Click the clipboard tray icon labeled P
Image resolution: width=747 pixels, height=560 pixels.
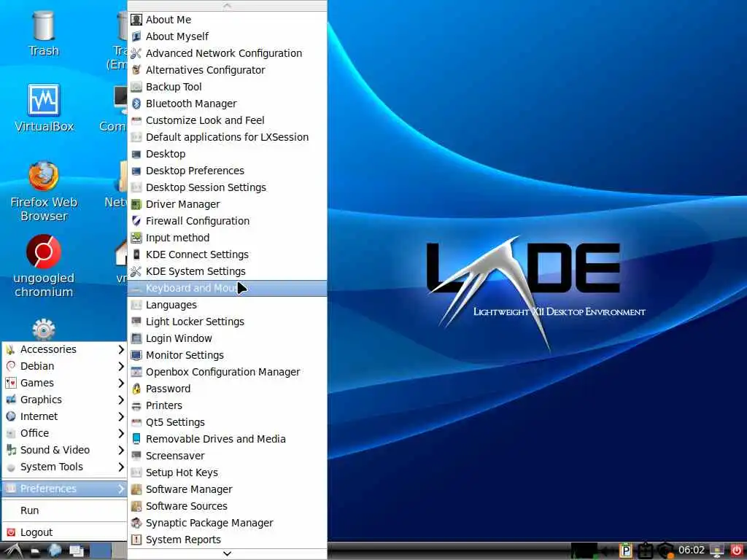coord(625,551)
